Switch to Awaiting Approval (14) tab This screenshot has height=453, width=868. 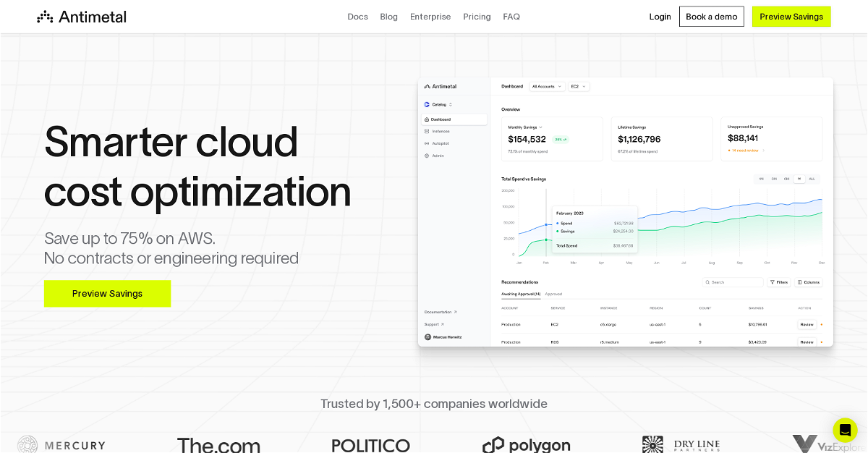coord(521,294)
